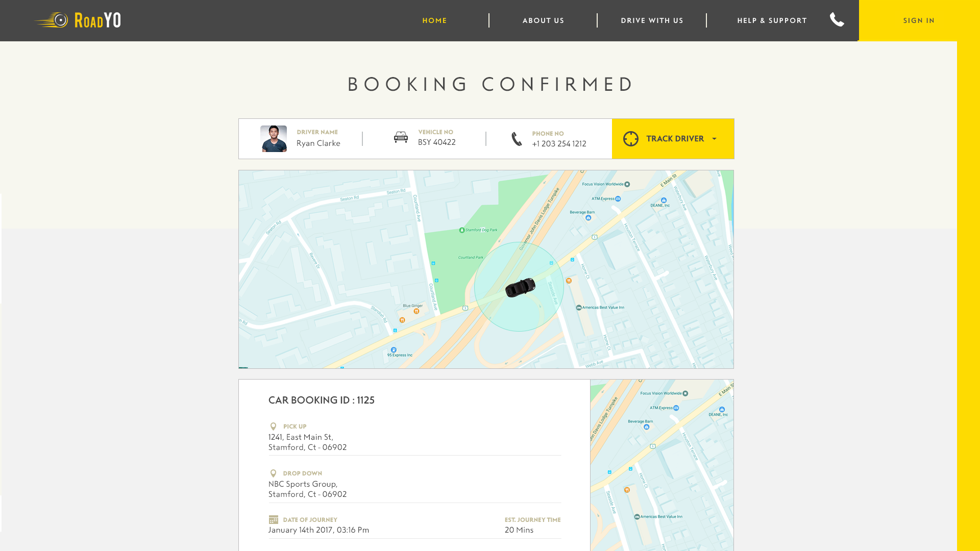Open Help & Support page
This screenshot has width=980, height=551.
point(772,20)
